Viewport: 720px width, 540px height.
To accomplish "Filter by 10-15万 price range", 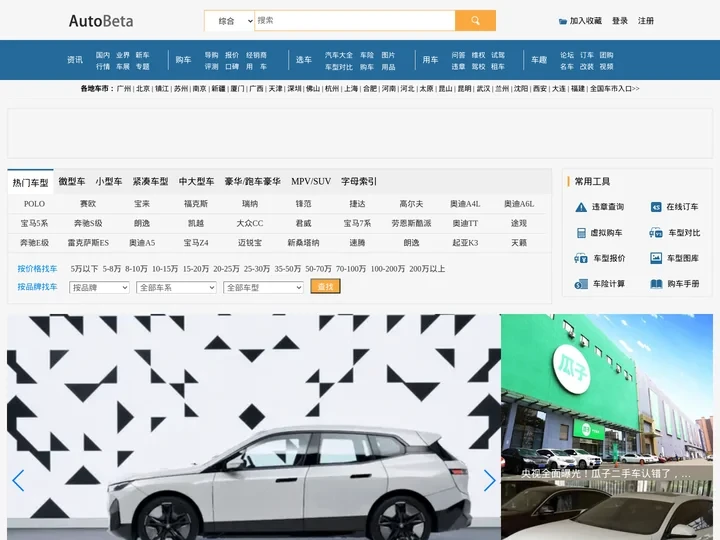I will pyautogui.click(x=165, y=269).
